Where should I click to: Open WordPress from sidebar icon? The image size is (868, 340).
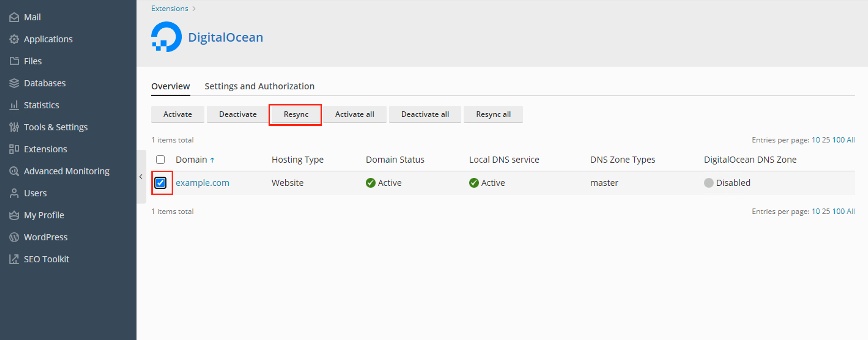pos(14,237)
